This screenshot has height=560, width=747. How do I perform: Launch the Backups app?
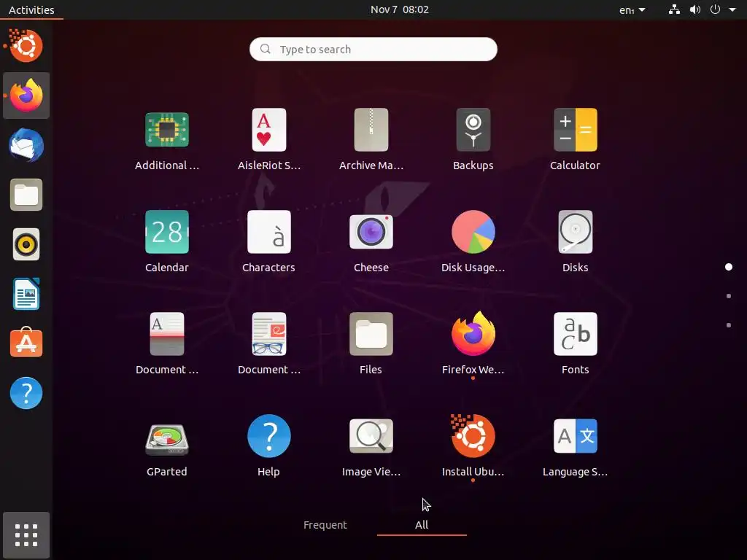(x=473, y=130)
